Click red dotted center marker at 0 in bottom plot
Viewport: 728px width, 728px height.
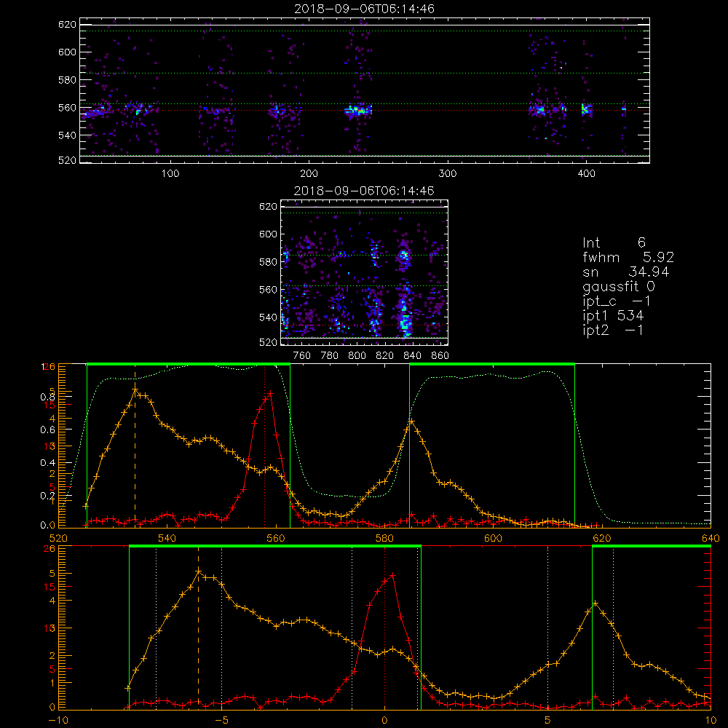point(385,628)
